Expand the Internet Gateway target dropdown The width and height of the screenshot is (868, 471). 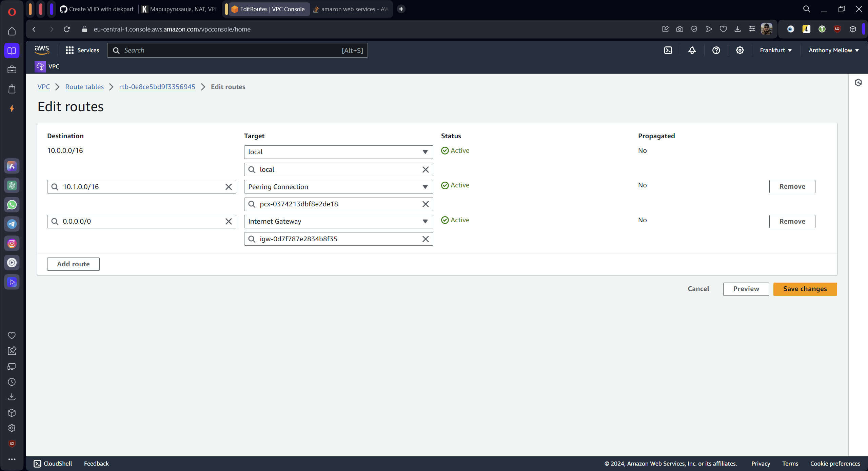click(425, 221)
